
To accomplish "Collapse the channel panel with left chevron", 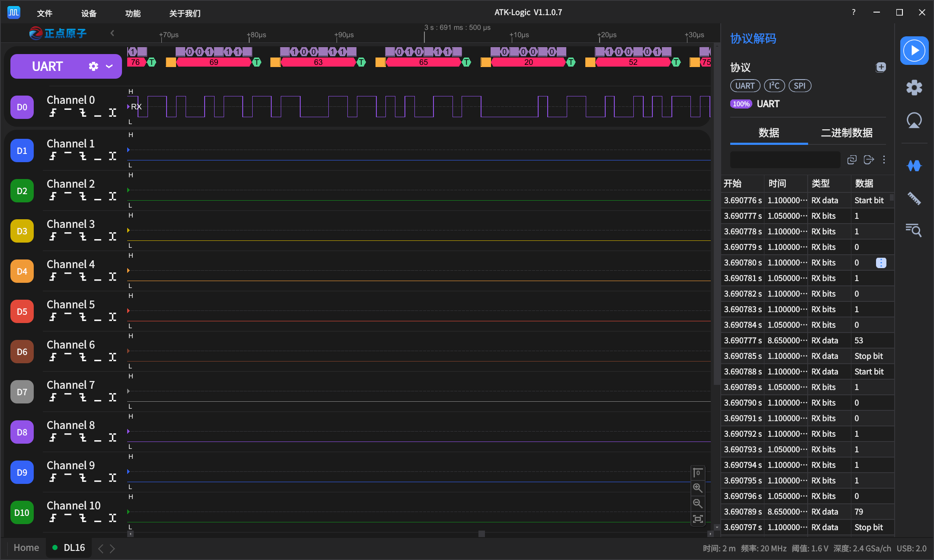I will click(112, 33).
